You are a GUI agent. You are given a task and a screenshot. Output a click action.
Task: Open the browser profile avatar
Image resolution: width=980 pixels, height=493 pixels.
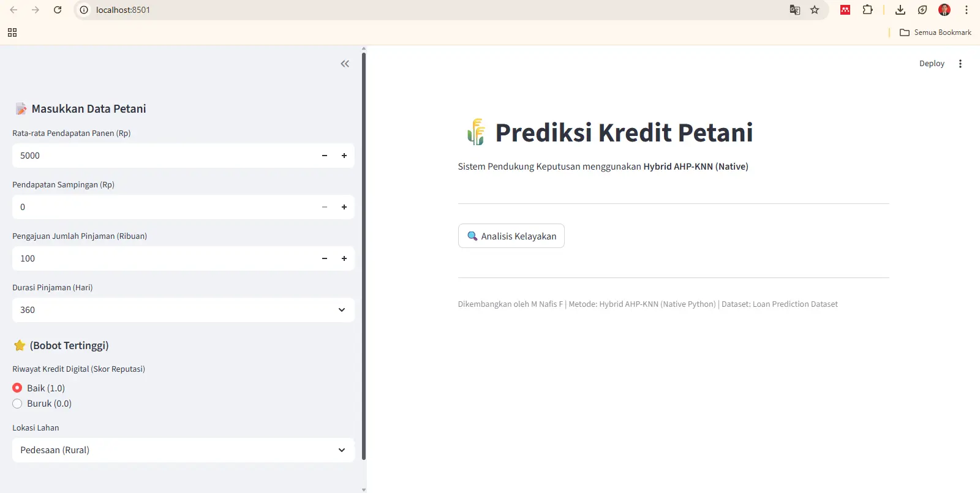pyautogui.click(x=944, y=10)
